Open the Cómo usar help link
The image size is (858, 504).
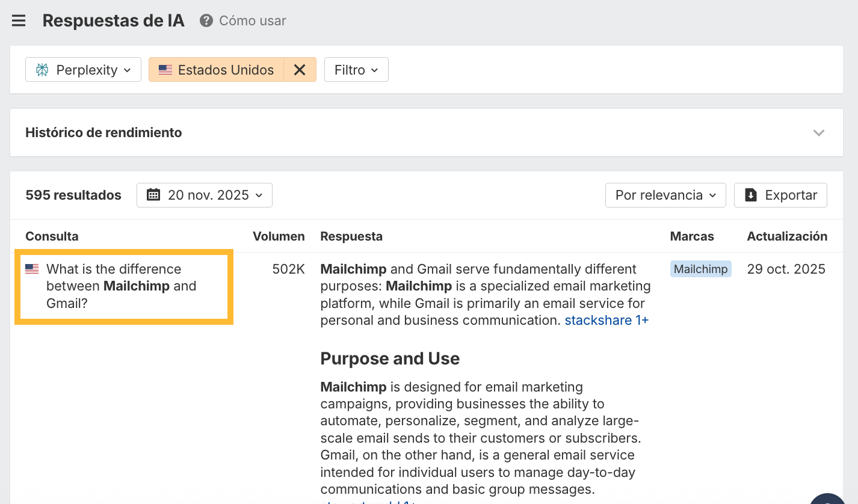tap(252, 21)
